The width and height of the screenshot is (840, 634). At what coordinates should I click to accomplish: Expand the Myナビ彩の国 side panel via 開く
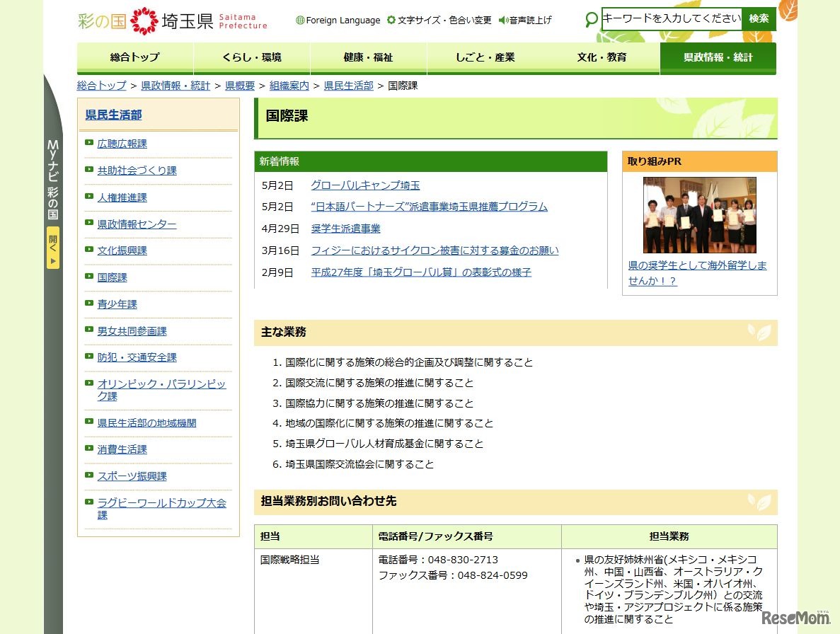click(x=52, y=244)
